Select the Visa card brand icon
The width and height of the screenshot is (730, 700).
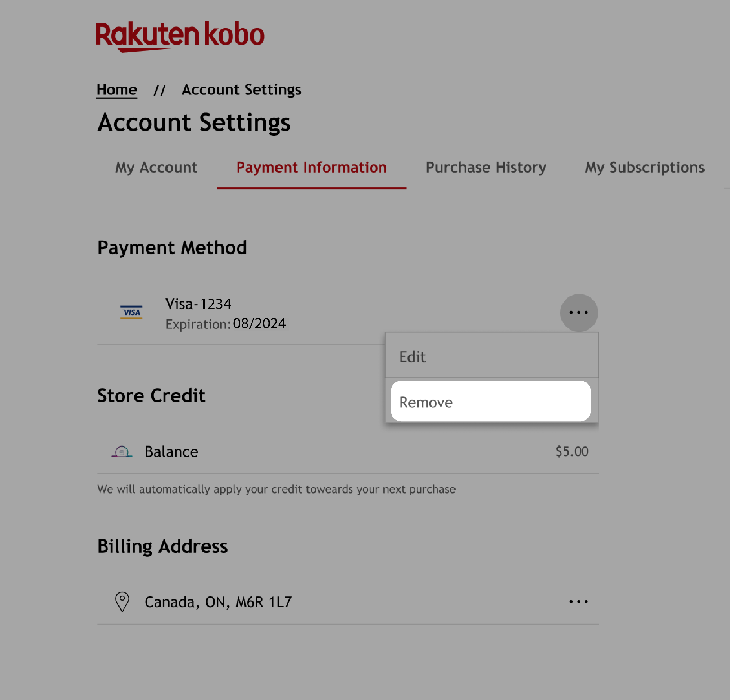tap(130, 312)
